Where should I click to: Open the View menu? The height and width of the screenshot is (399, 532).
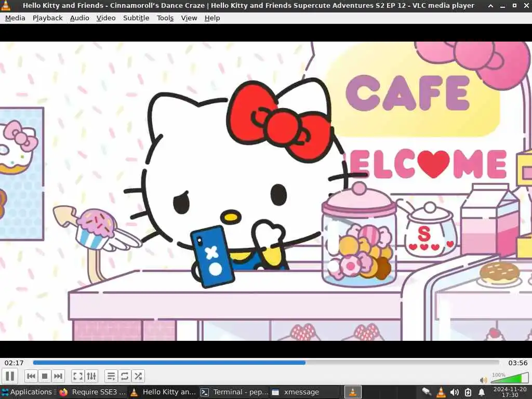(x=189, y=18)
